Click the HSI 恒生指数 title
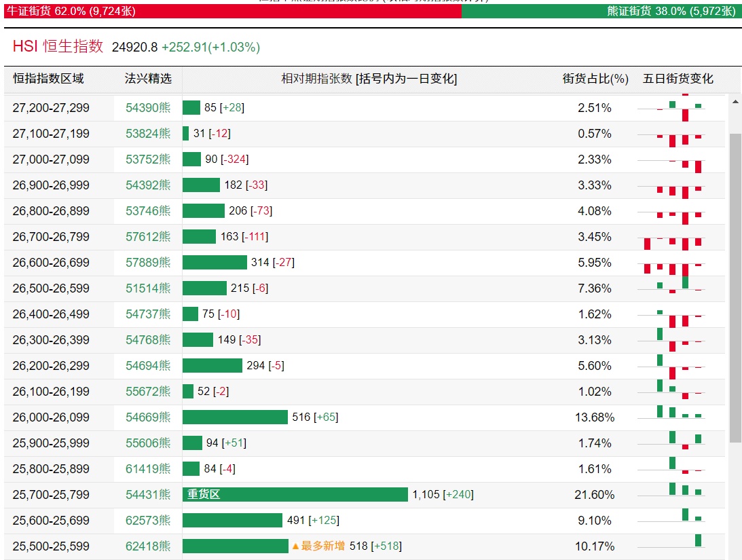 pyautogui.click(x=58, y=46)
